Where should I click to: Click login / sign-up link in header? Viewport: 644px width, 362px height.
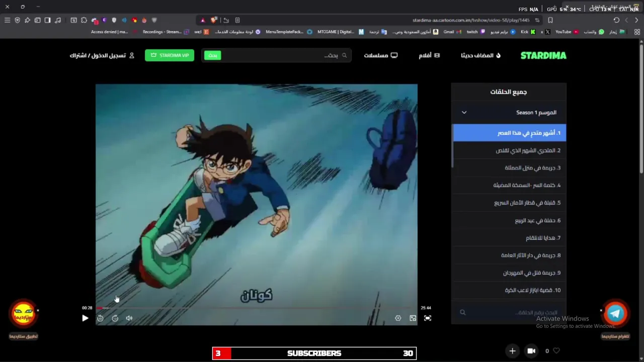coord(102,55)
